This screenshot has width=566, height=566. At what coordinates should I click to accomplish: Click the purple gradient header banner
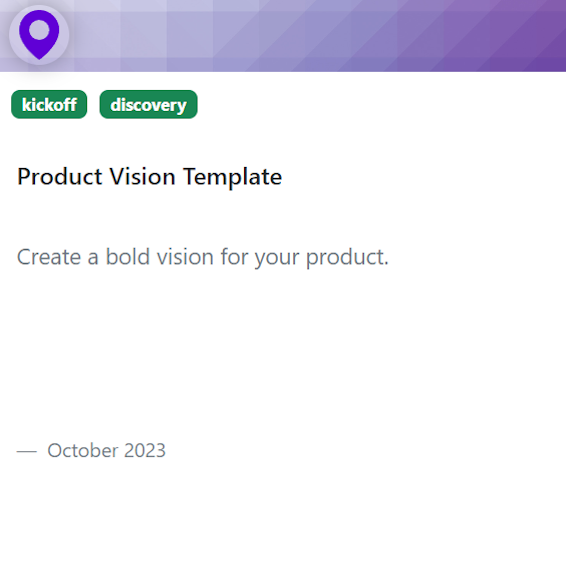(x=283, y=36)
